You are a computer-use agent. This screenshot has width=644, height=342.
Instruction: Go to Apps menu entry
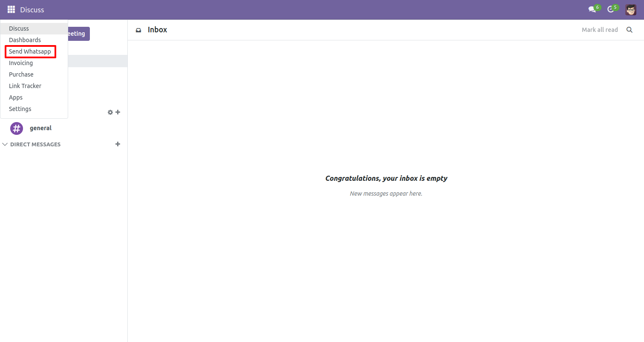[34, 97]
